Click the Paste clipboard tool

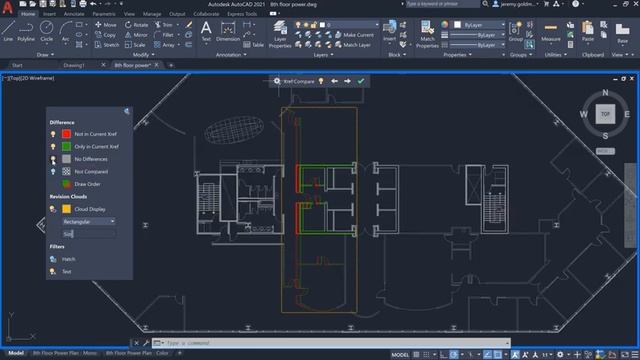click(588, 31)
